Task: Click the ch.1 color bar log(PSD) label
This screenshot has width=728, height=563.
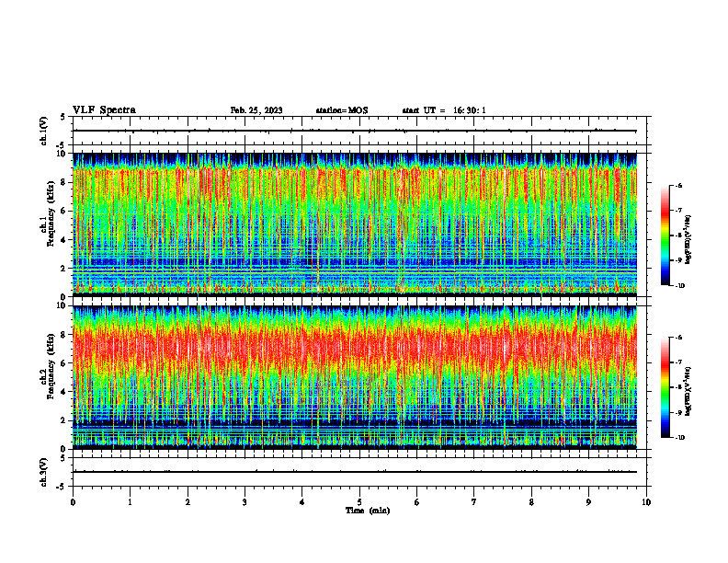Action: 688,240
